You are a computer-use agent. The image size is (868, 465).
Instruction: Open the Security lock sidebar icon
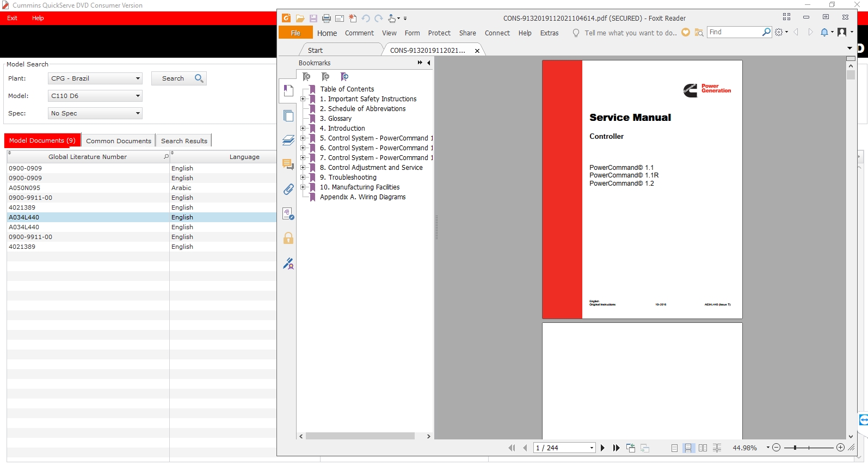point(288,238)
